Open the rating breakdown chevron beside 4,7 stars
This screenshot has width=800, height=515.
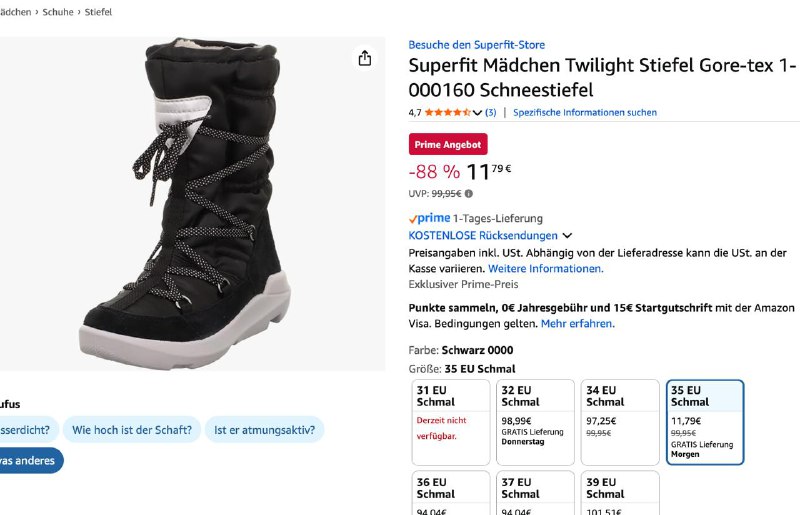click(x=478, y=112)
